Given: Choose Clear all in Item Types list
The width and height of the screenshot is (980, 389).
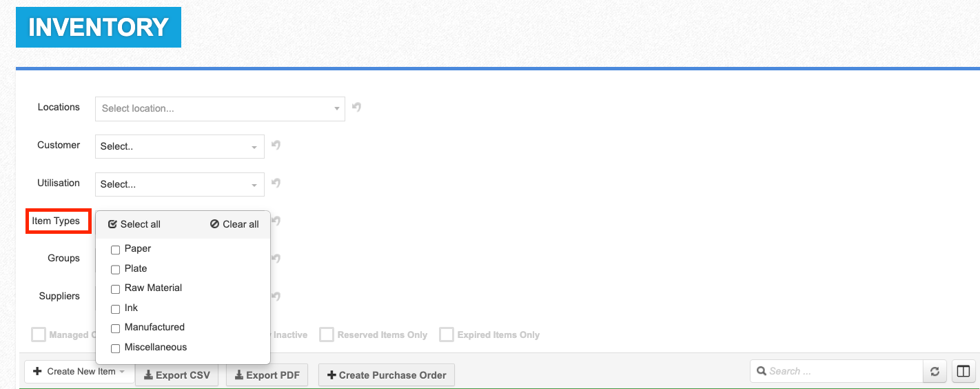Looking at the screenshot, I should [x=235, y=224].
